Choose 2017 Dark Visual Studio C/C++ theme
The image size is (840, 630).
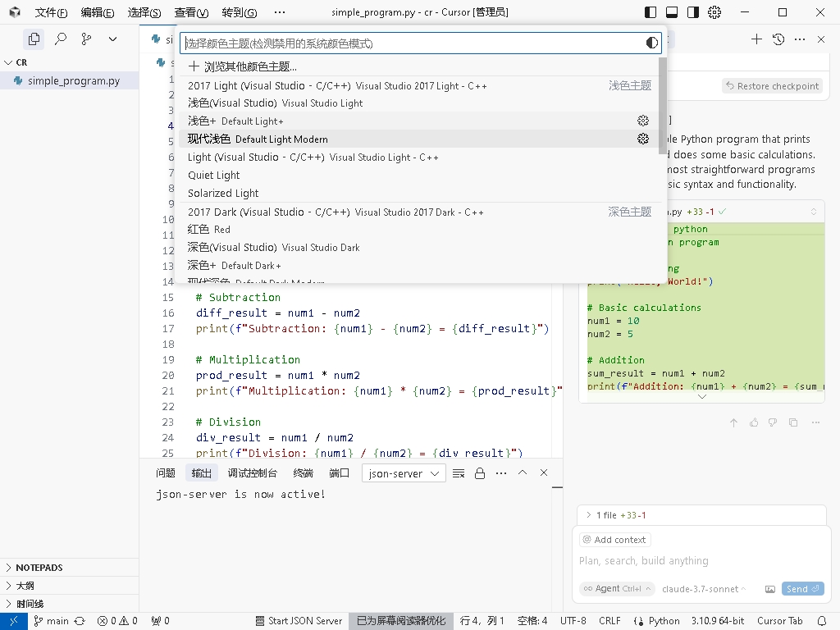pos(419,212)
